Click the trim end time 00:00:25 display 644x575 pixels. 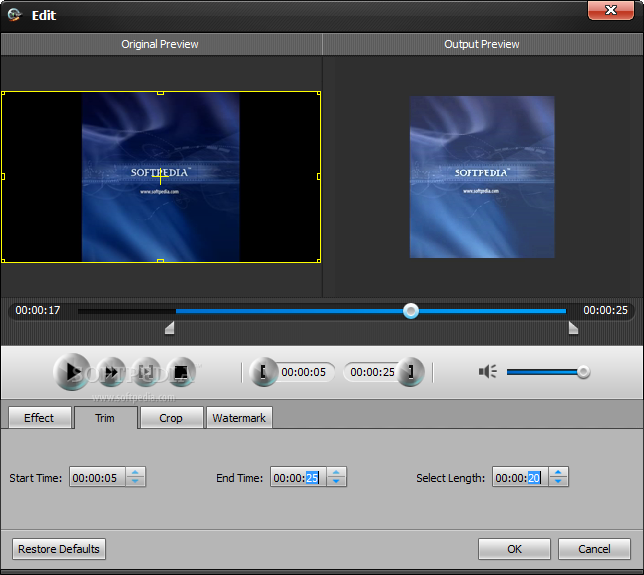click(x=372, y=372)
